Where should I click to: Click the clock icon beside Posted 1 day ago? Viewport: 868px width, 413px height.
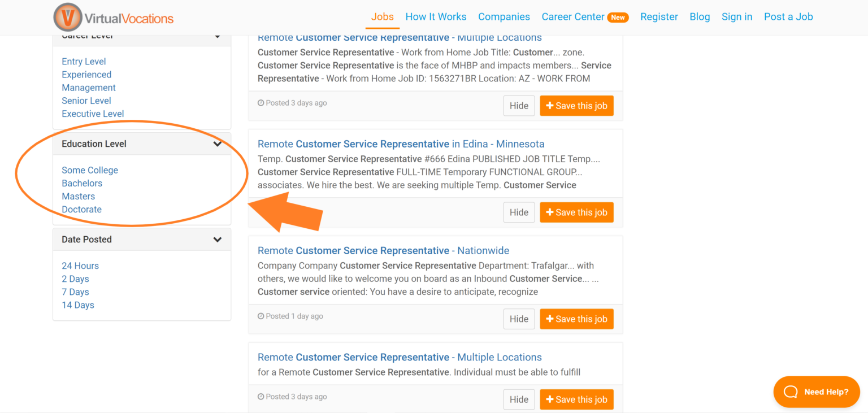click(261, 316)
